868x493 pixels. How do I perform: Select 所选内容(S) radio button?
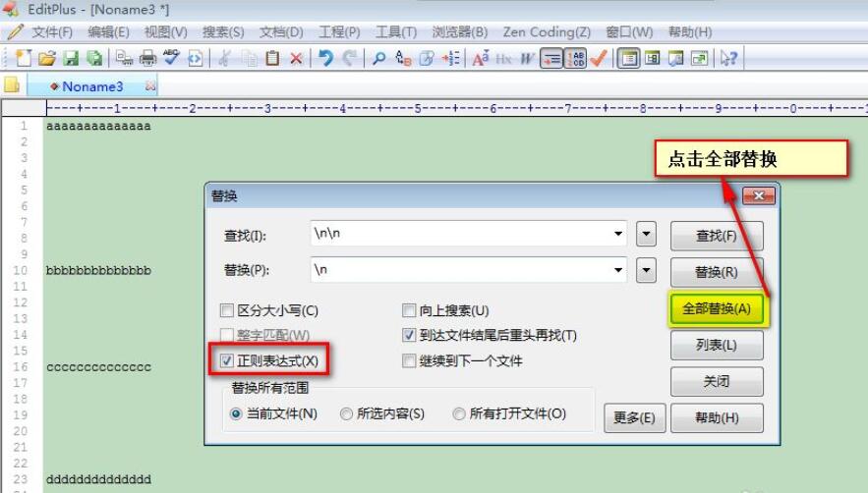pos(346,413)
